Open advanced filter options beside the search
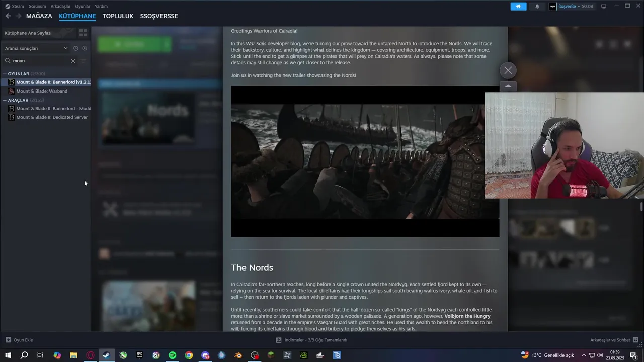This screenshot has width=644, height=362. click(x=84, y=61)
